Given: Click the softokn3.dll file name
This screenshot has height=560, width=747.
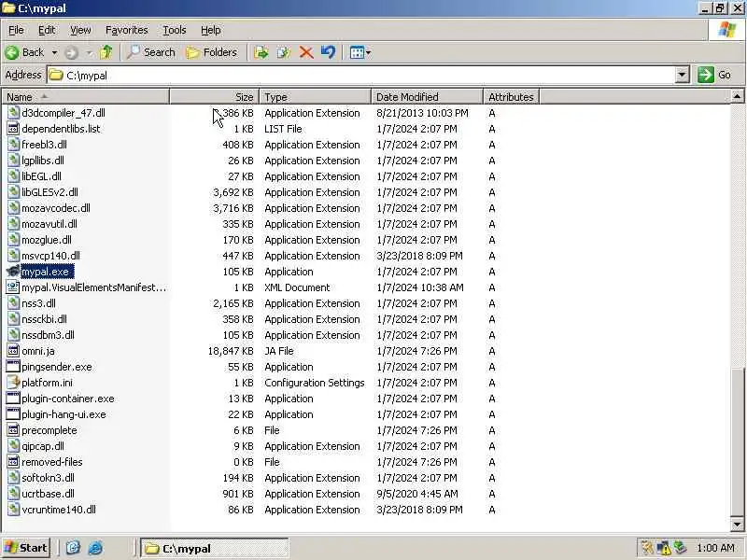Looking at the screenshot, I should coord(48,478).
